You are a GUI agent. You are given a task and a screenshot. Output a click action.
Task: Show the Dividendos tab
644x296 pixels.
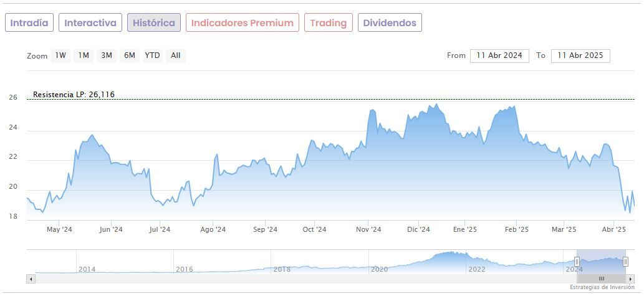(x=390, y=23)
